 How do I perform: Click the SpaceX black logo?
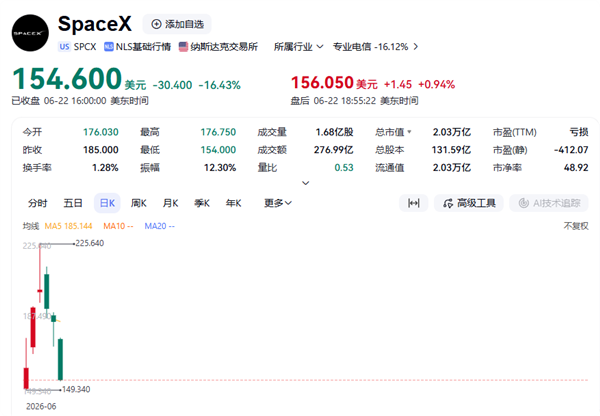point(30,33)
